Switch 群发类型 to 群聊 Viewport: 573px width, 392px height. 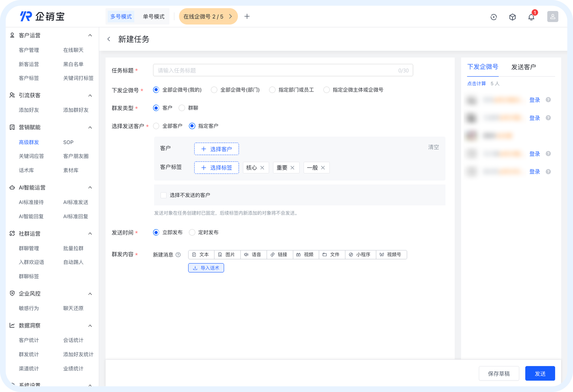point(182,108)
